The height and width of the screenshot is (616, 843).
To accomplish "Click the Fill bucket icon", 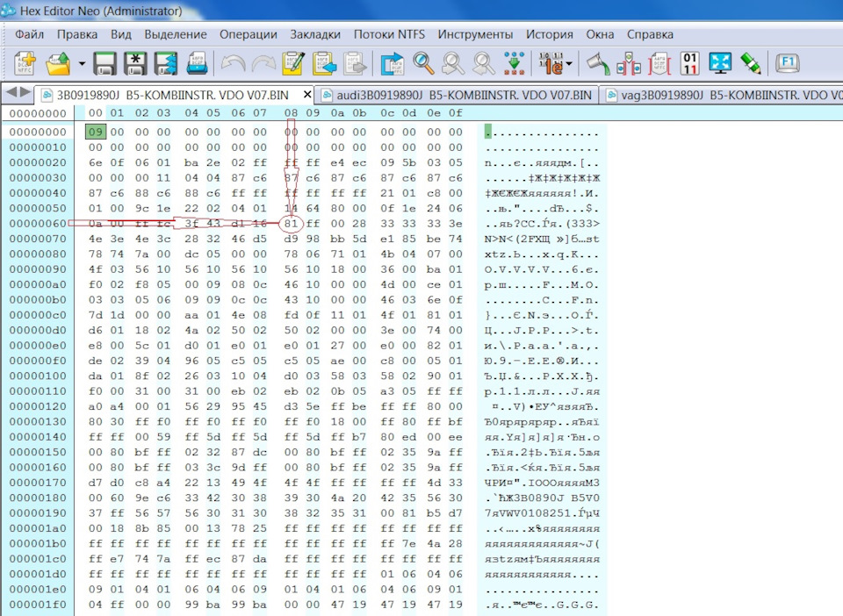I will (x=597, y=63).
